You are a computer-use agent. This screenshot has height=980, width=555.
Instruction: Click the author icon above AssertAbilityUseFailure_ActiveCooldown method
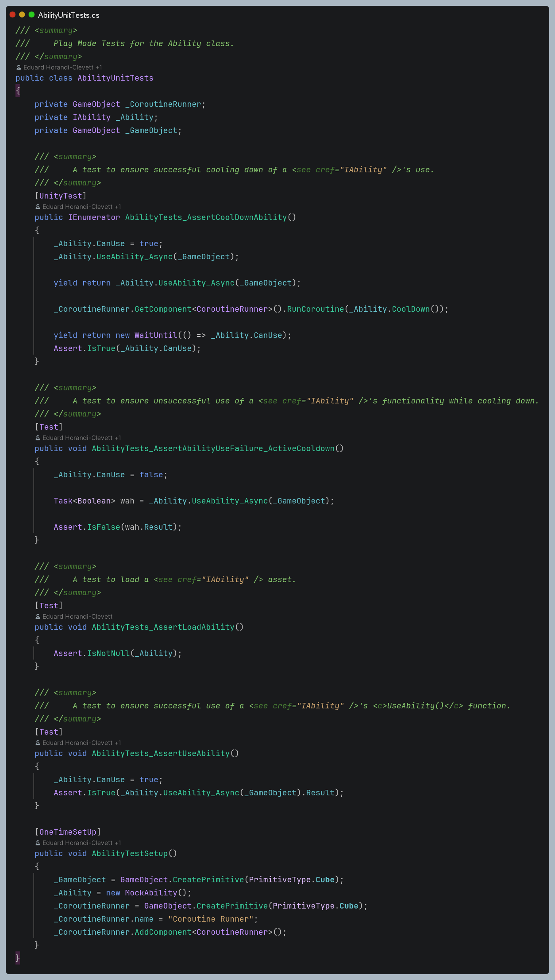pos(38,438)
